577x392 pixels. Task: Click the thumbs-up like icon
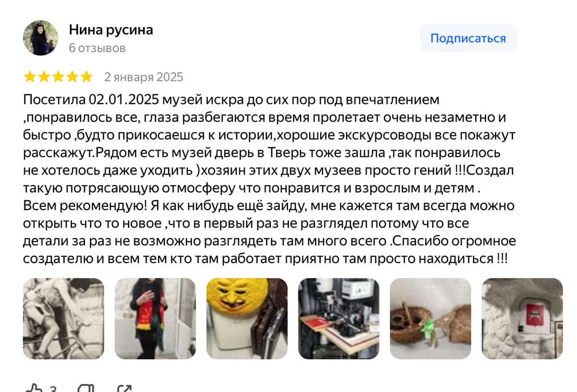coord(34,389)
